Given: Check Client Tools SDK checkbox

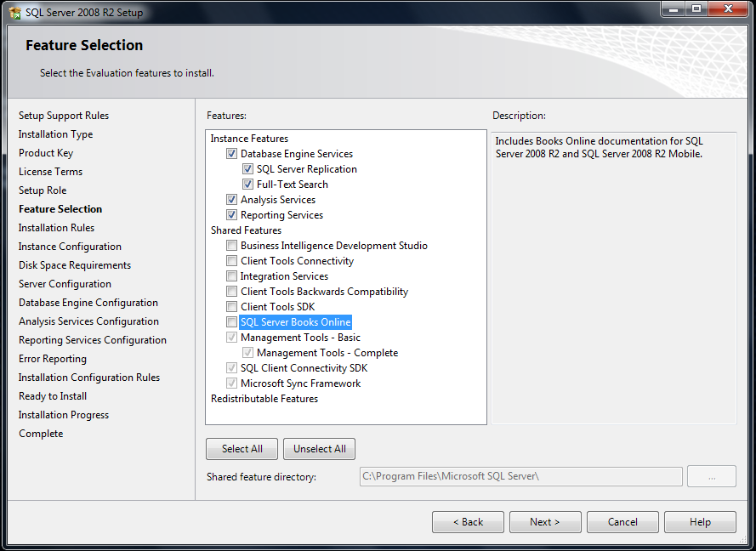Looking at the screenshot, I should coord(232,307).
